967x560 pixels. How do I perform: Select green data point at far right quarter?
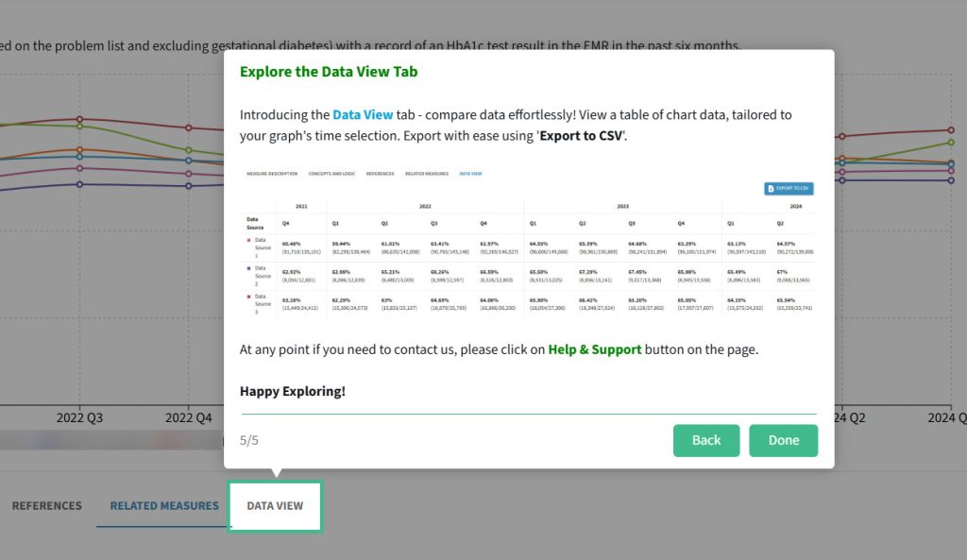951,143
